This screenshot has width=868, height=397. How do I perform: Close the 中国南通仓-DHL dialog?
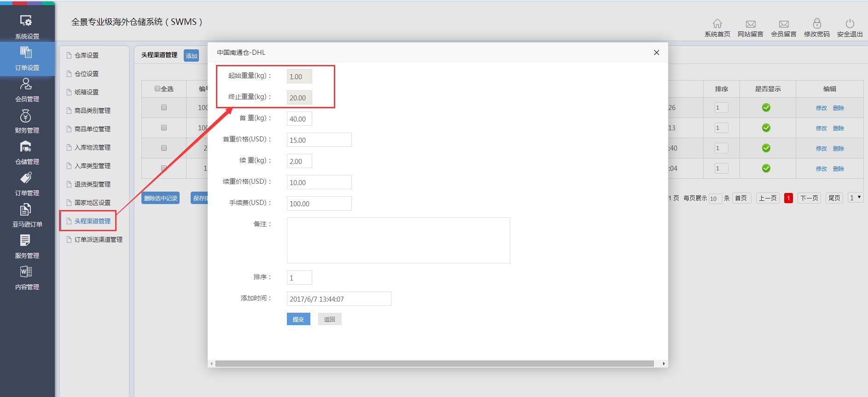pos(656,53)
